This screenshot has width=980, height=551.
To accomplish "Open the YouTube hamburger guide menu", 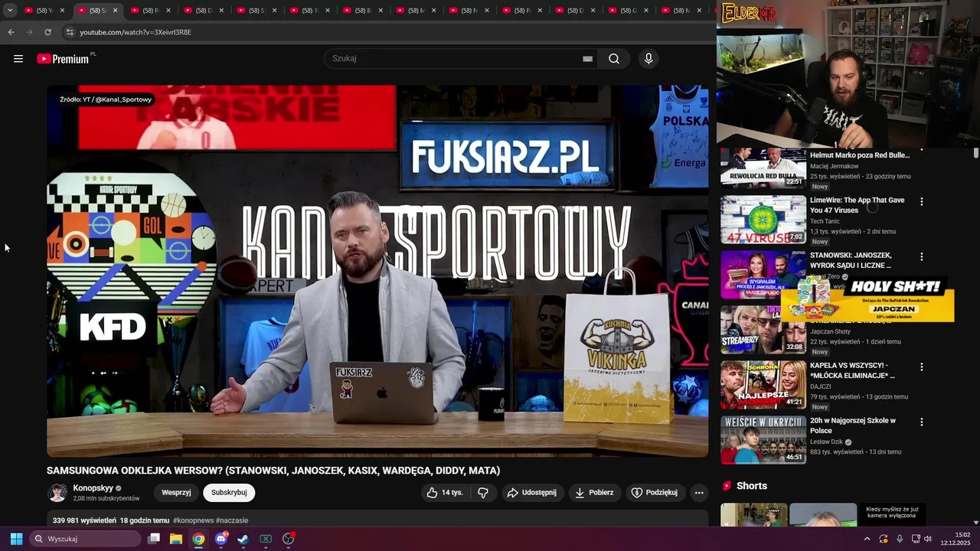I will click(x=18, y=59).
